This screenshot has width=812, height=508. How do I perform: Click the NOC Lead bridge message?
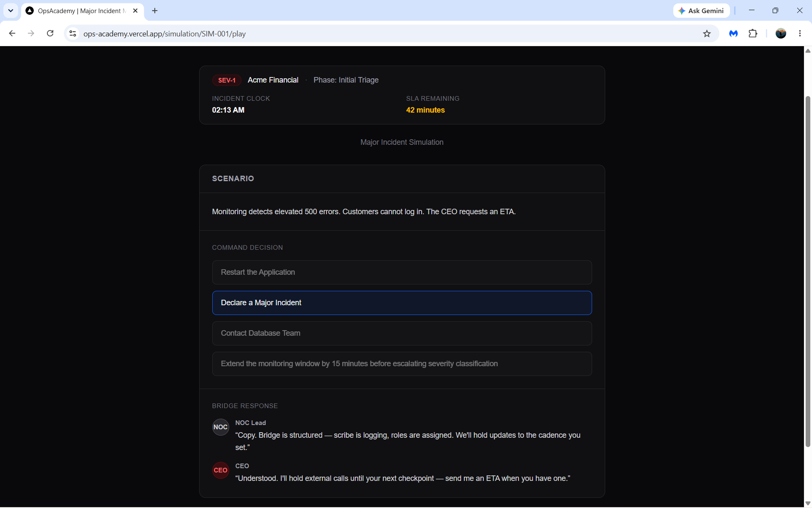pyautogui.click(x=408, y=441)
